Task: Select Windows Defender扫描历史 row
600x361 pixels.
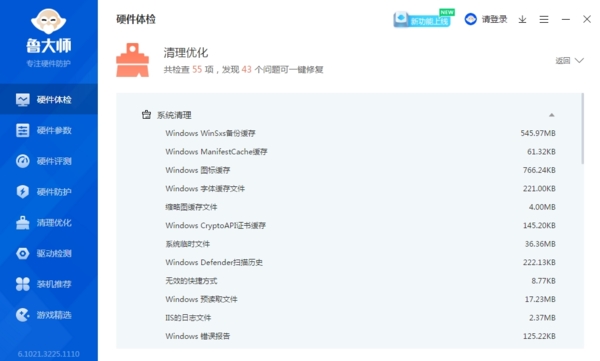Action: click(x=360, y=262)
